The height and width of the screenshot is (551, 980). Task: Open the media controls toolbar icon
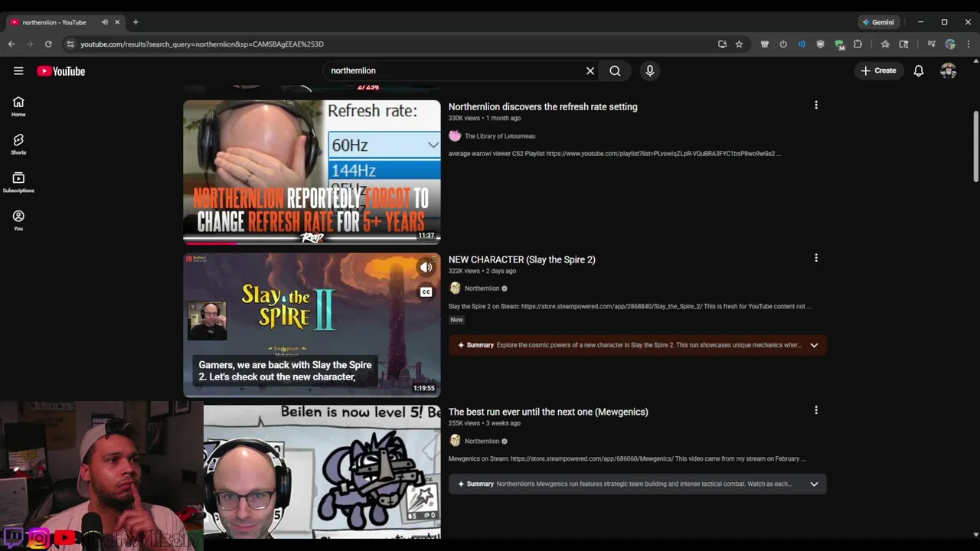931,44
